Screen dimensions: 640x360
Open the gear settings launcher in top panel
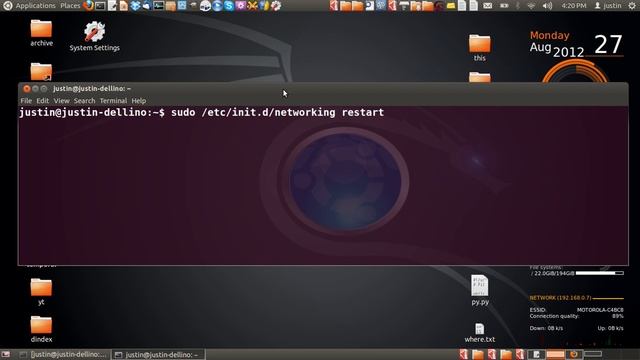pyautogui.click(x=276, y=6)
